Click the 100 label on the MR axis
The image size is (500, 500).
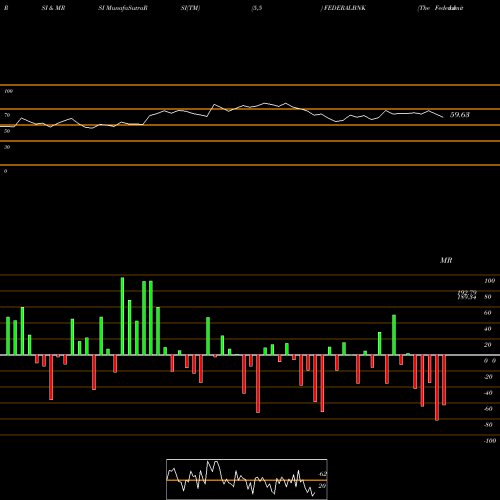pos(490,281)
